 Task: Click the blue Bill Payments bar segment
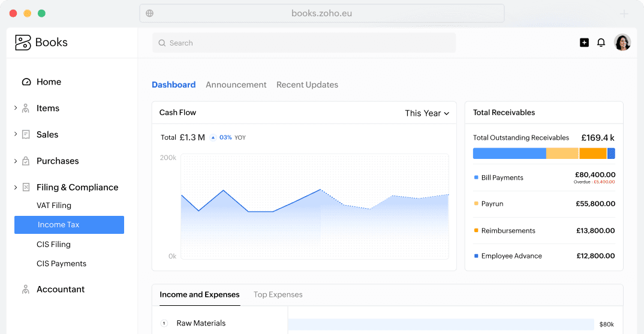pos(509,154)
